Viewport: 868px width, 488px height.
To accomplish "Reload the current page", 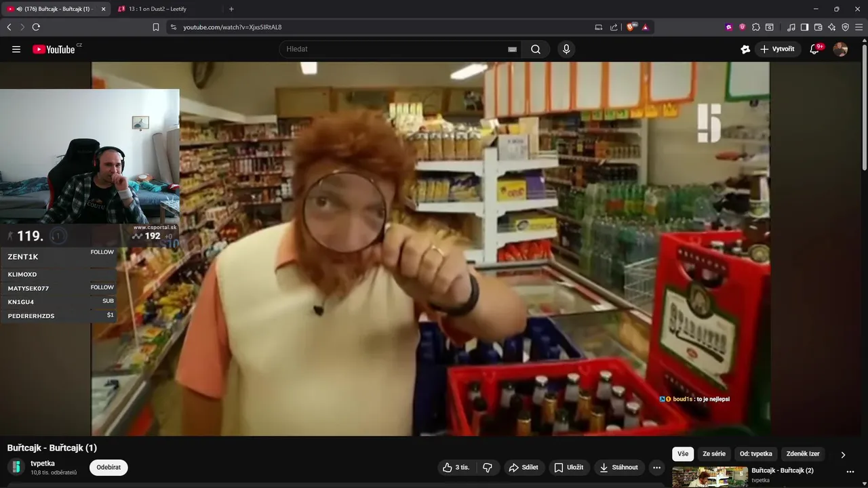I will pos(36,27).
